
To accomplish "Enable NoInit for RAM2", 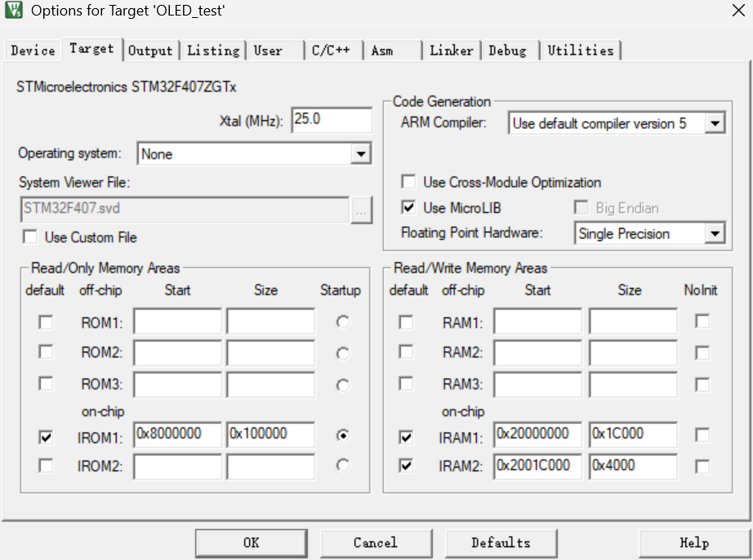I will (x=702, y=353).
